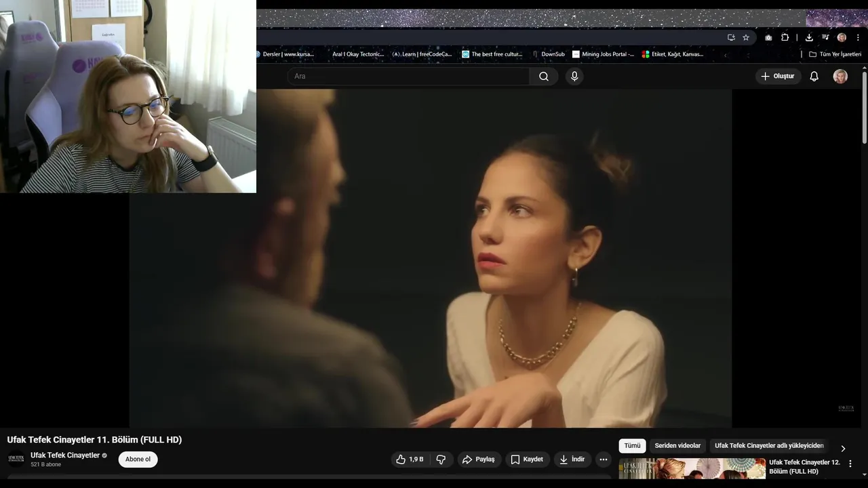Image resolution: width=868 pixels, height=488 pixels.
Task: Select Ufak Tefek Cinayetler adlı yükleyiciden chip
Action: [x=769, y=446]
